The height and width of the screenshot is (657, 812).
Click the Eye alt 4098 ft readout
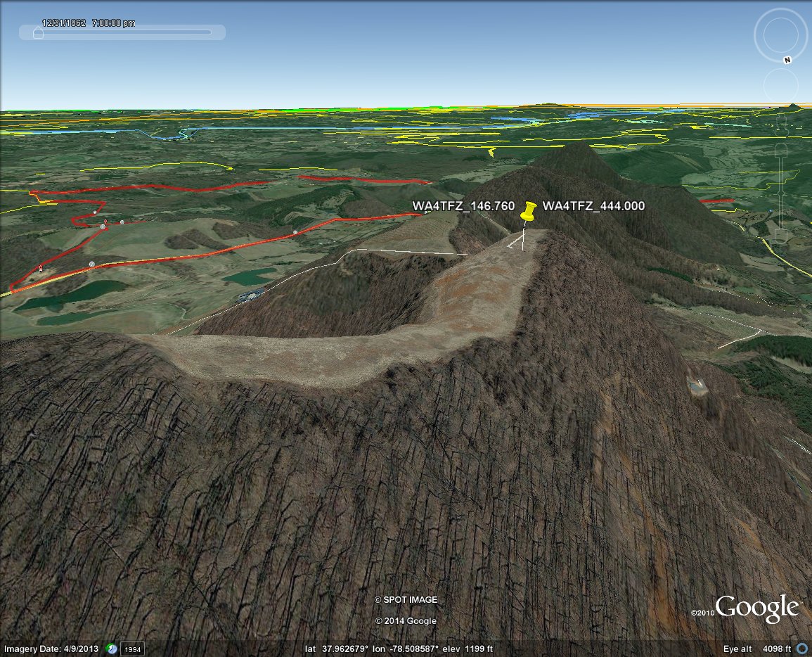757,649
